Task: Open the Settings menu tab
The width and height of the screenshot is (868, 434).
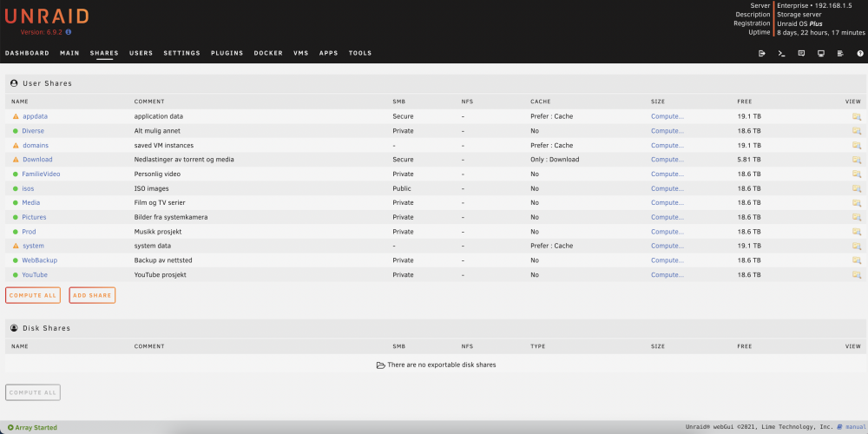Action: [181, 53]
